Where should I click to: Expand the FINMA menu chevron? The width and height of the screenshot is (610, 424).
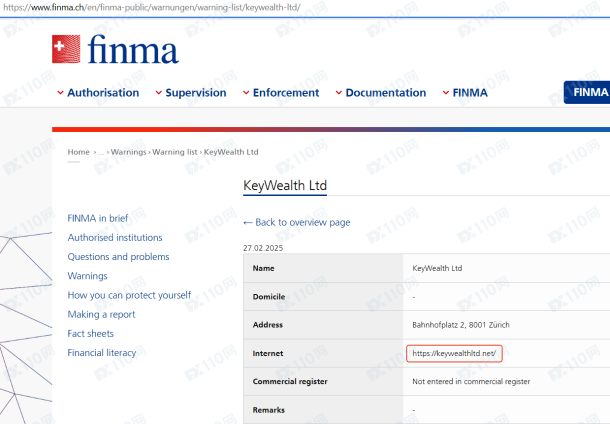point(446,93)
